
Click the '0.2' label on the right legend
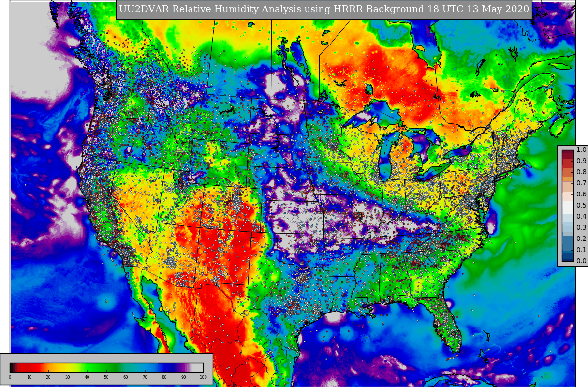pos(581,239)
